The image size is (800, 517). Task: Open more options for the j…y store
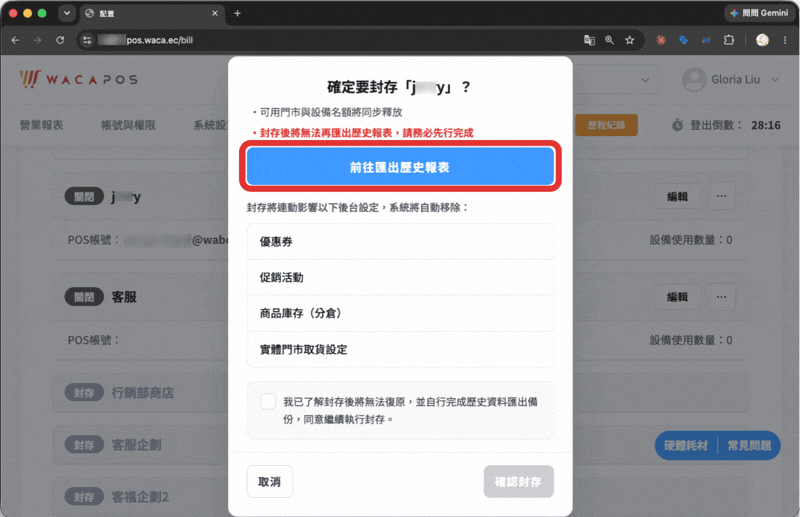(x=721, y=196)
